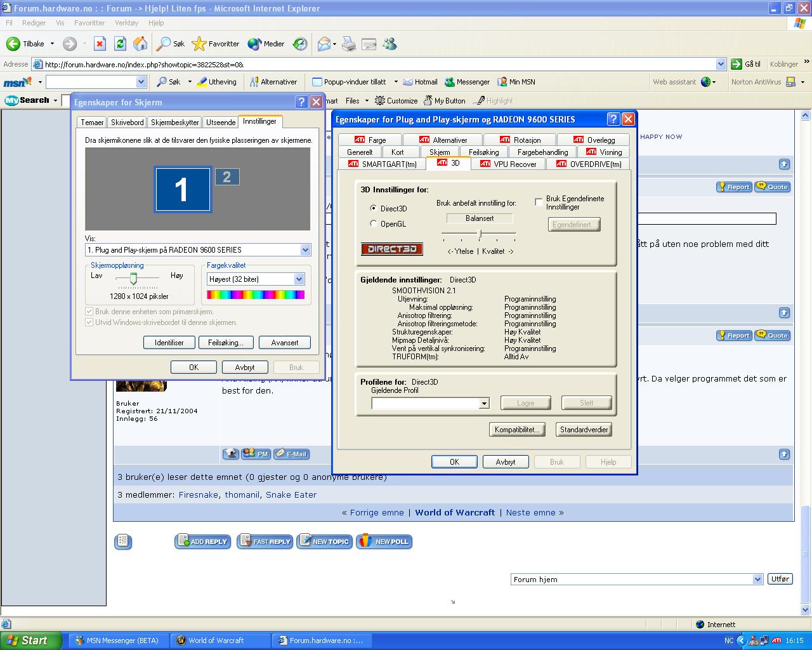Click the Kompatibilitet... button
The height and width of the screenshot is (650, 812).
(x=517, y=430)
